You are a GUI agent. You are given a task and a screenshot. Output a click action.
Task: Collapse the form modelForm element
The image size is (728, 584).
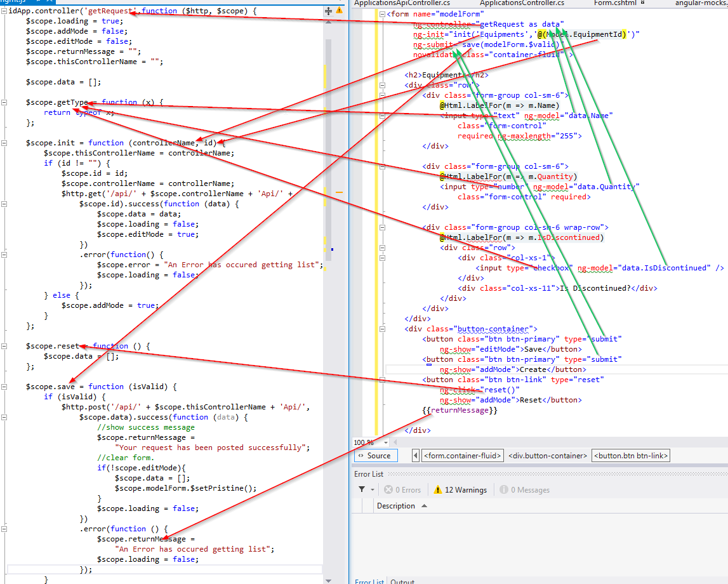(x=382, y=14)
